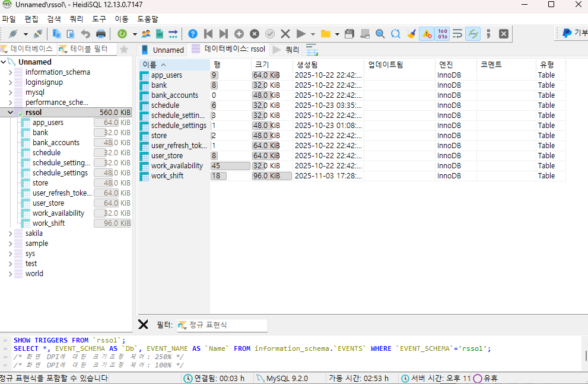Switch to the Unnamed host tab
This screenshot has width=588, height=384.
tap(163, 50)
